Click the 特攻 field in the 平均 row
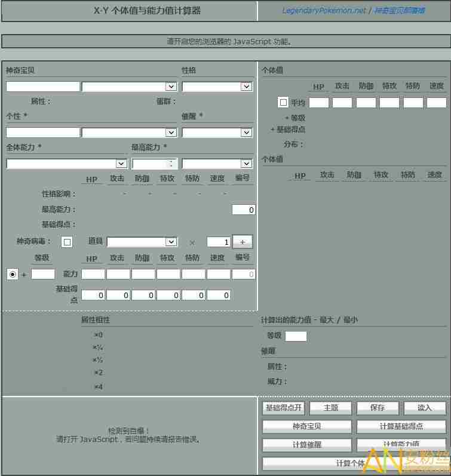This screenshot has width=451, height=476. coord(389,103)
